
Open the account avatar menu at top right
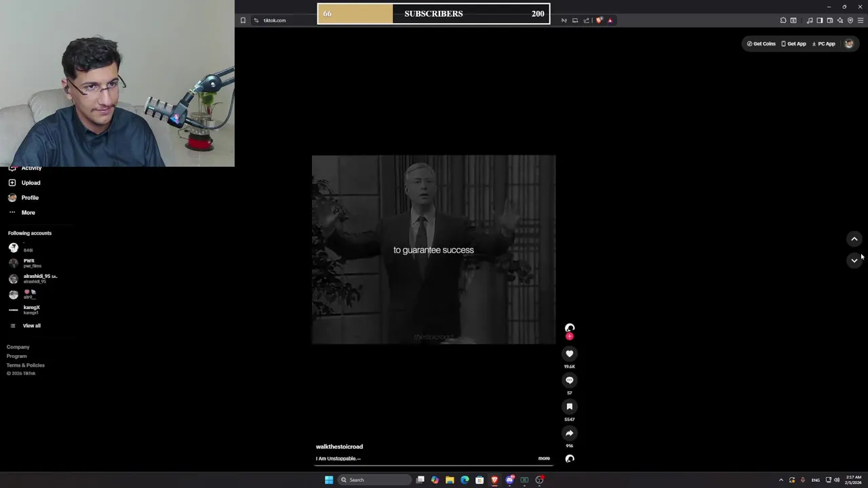point(849,44)
